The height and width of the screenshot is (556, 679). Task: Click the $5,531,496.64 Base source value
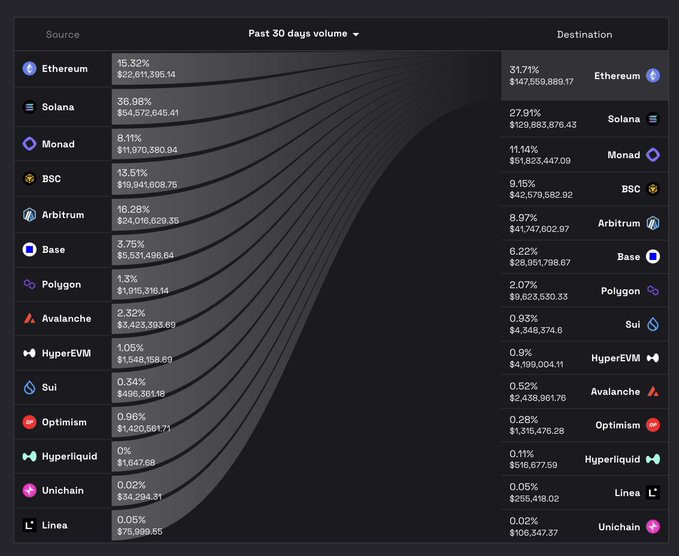tap(145, 255)
